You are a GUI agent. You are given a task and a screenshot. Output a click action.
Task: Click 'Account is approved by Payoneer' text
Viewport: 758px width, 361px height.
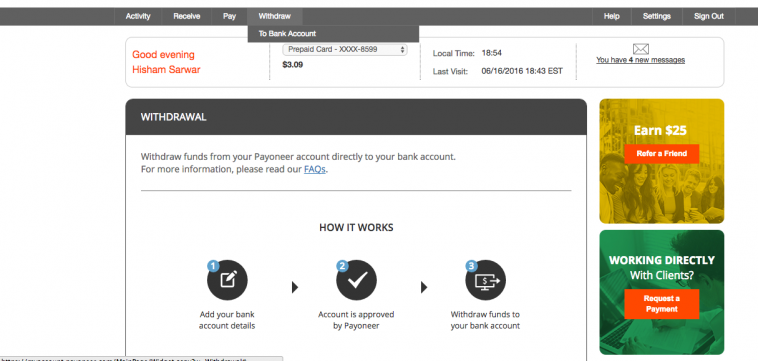click(356, 320)
